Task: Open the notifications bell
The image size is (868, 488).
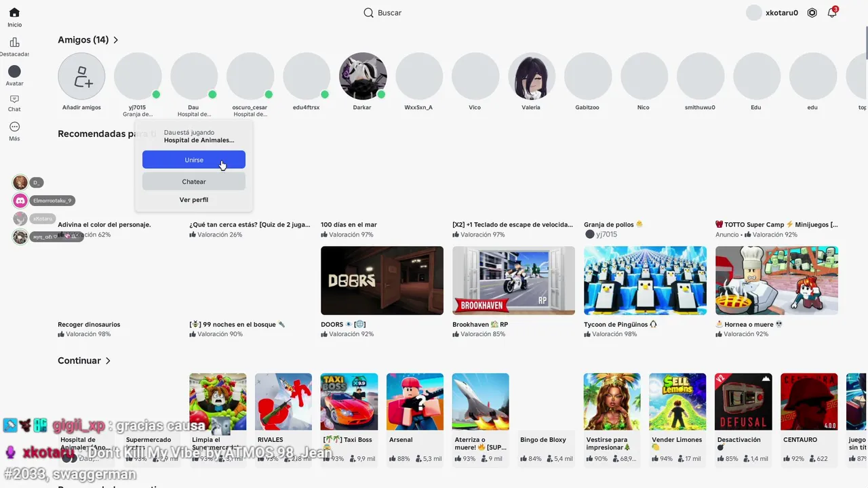Action: 832,13
